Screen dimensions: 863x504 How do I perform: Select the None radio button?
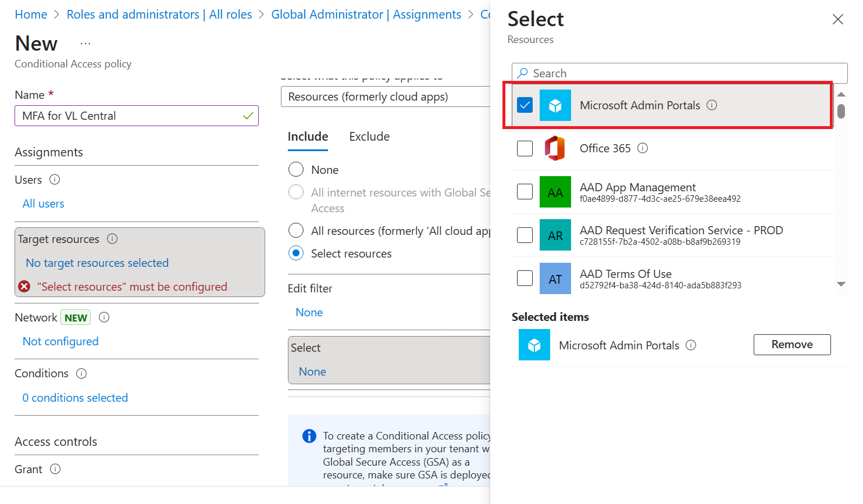pyautogui.click(x=296, y=170)
